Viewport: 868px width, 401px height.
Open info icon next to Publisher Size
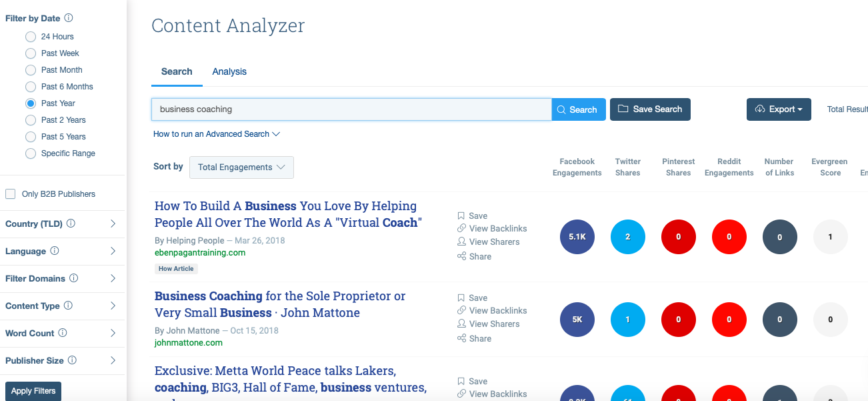pos(72,360)
